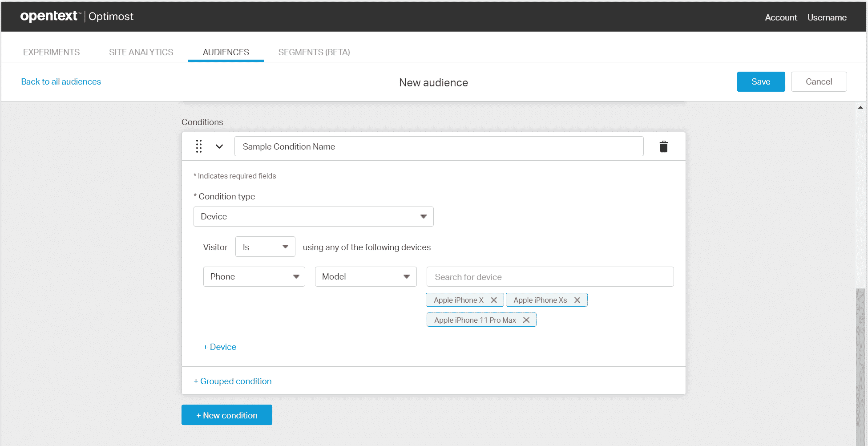
Task: Open the SEGMENTS (BETA) tab
Action: (x=314, y=52)
